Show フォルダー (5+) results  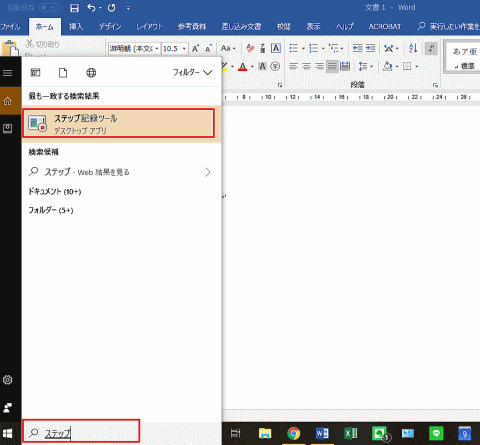point(51,210)
